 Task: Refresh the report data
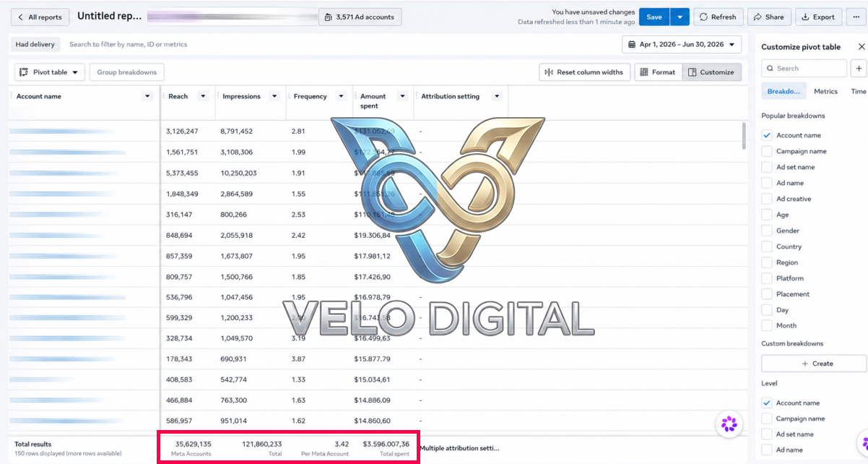pos(718,17)
